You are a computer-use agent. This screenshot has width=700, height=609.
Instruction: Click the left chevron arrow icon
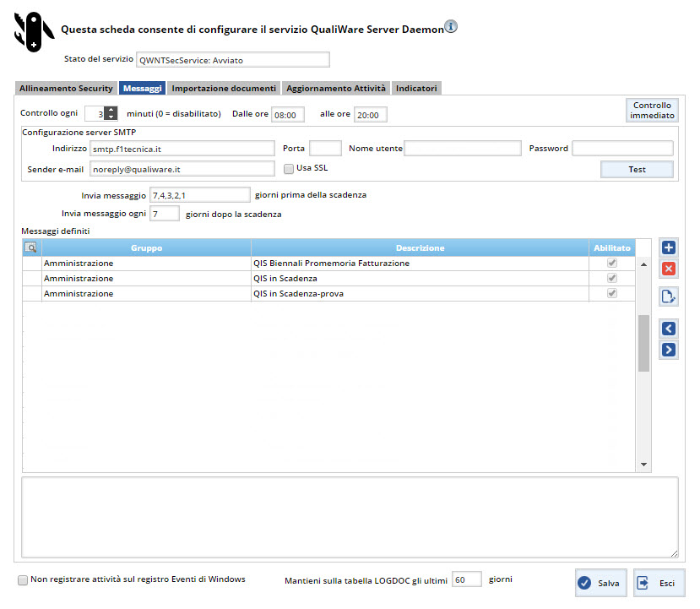[x=669, y=329]
